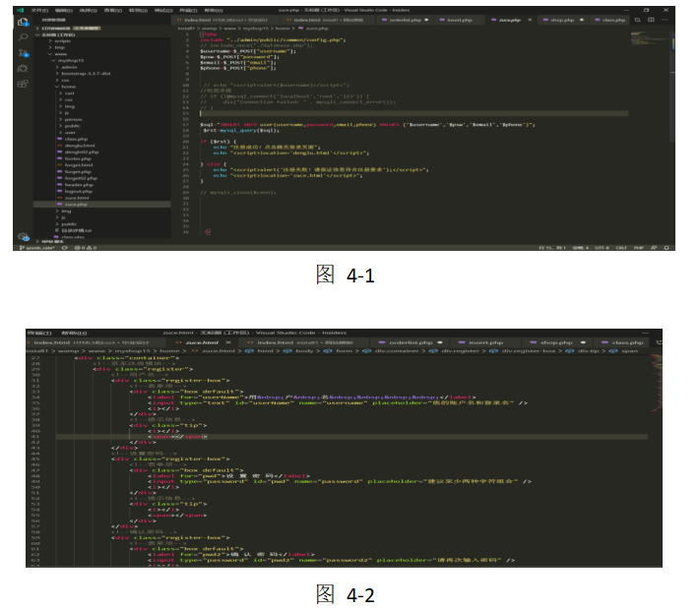Open Extensions icon in top window activity bar
The height and width of the screenshot is (611, 700).
pos(23,84)
